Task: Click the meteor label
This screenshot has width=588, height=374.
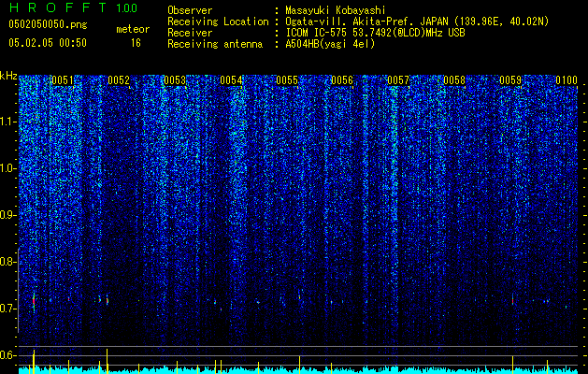Action: point(133,29)
